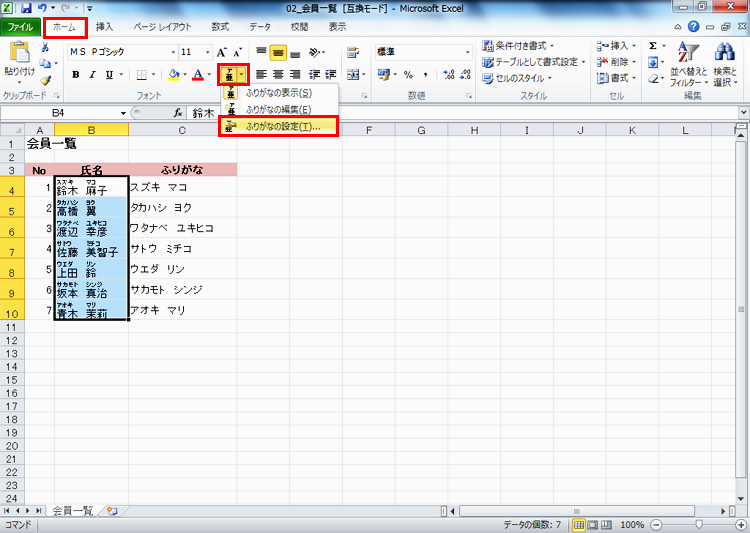Viewport: 750px width, 533px height.
Task: Click the insert new worksheet icon
Action: click(112, 511)
